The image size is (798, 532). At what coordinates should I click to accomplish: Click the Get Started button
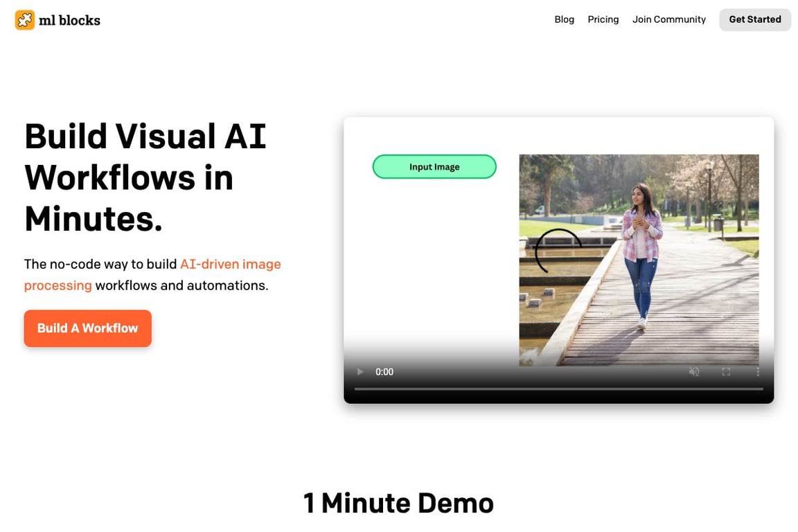coord(755,19)
